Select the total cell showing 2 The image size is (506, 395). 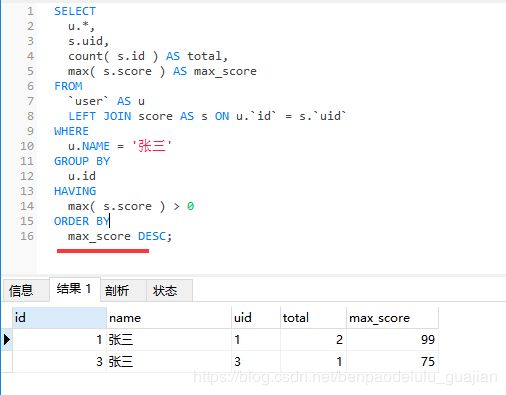[x=313, y=340]
